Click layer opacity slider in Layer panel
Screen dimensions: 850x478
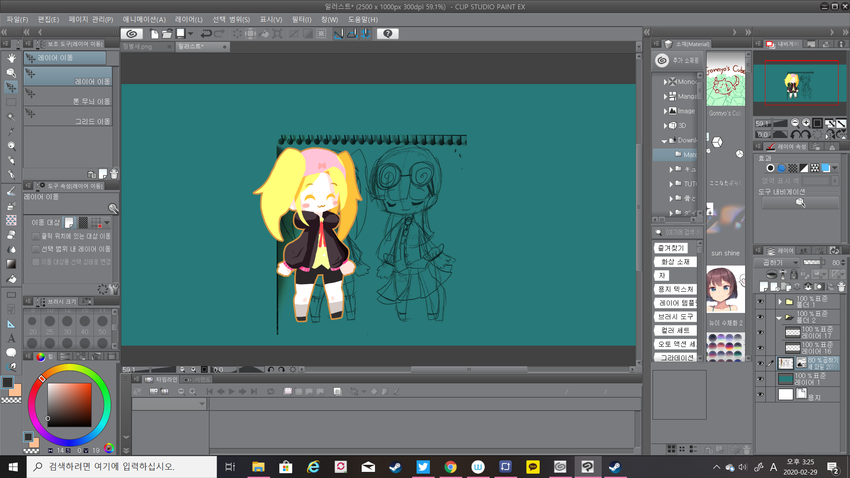pyautogui.click(x=812, y=262)
